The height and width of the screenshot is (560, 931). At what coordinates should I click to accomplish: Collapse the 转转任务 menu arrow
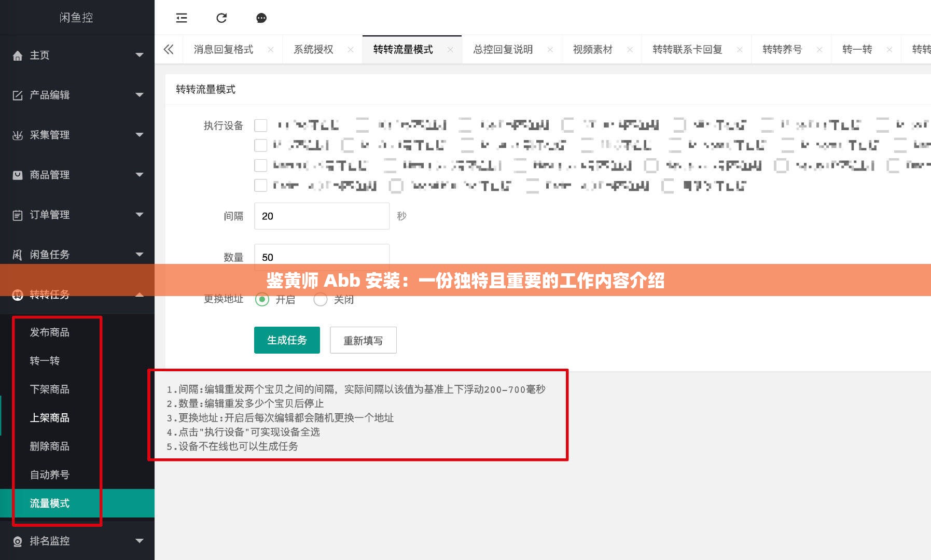point(140,295)
